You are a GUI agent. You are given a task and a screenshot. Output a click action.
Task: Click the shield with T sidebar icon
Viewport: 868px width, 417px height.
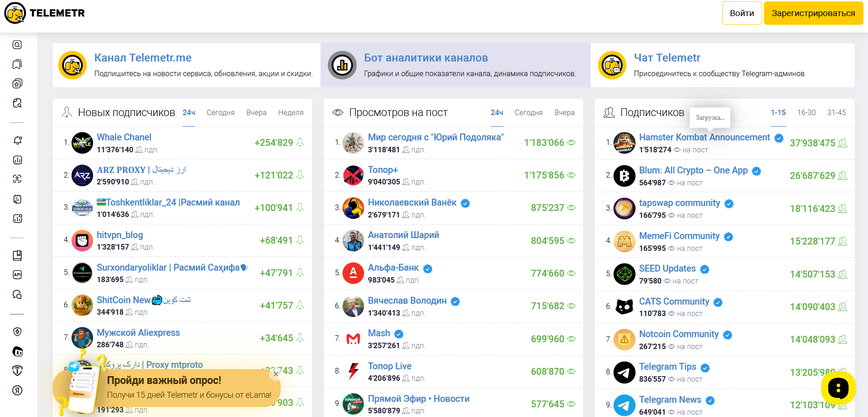point(17,371)
